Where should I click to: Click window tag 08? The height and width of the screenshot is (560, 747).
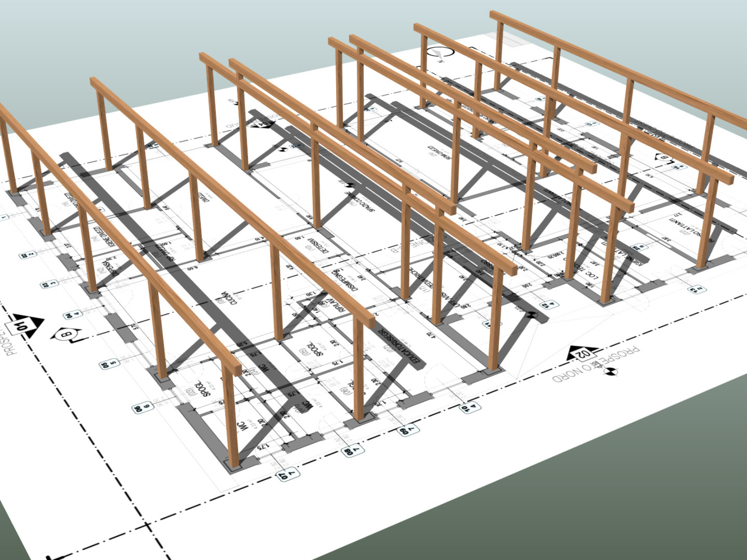click(x=353, y=451)
